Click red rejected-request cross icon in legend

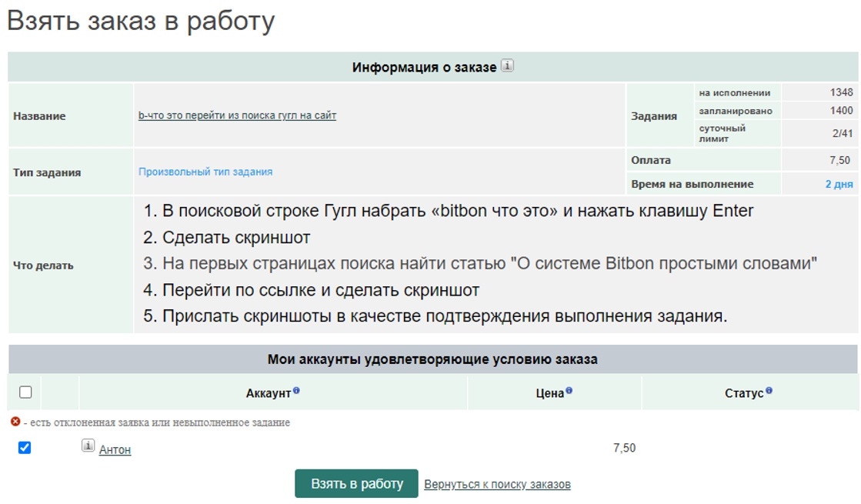(x=15, y=422)
